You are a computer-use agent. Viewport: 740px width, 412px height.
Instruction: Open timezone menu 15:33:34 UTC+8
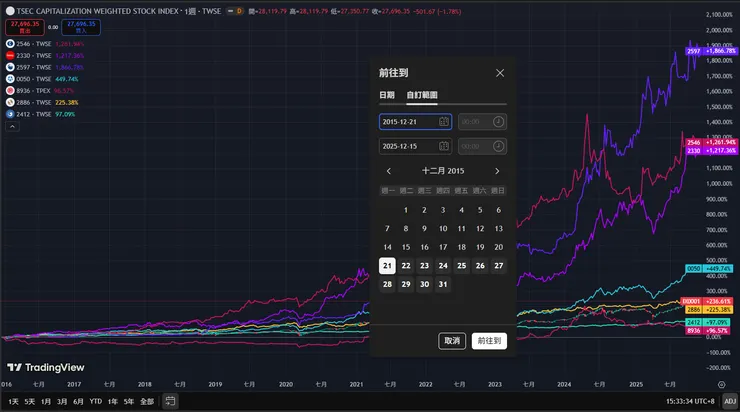coord(690,402)
